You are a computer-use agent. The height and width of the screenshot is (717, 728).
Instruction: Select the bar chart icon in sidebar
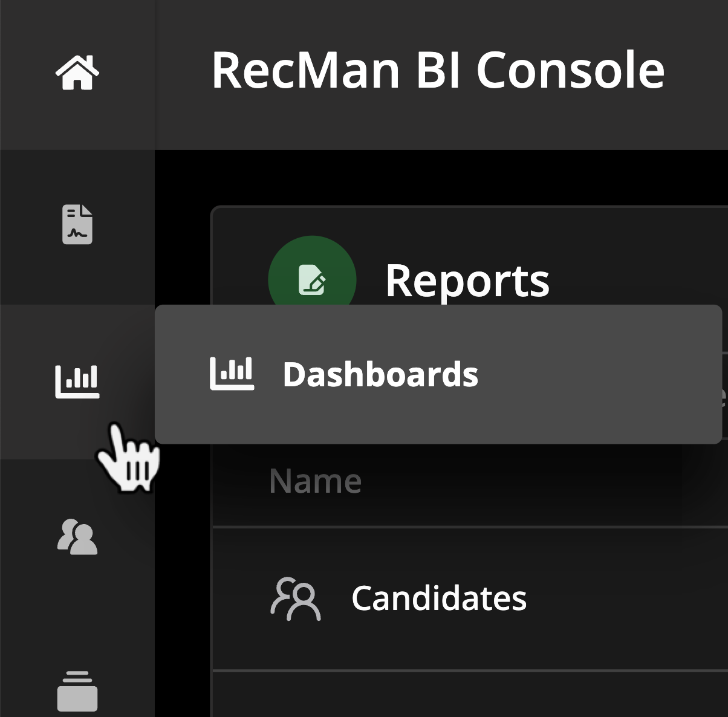[x=77, y=381]
